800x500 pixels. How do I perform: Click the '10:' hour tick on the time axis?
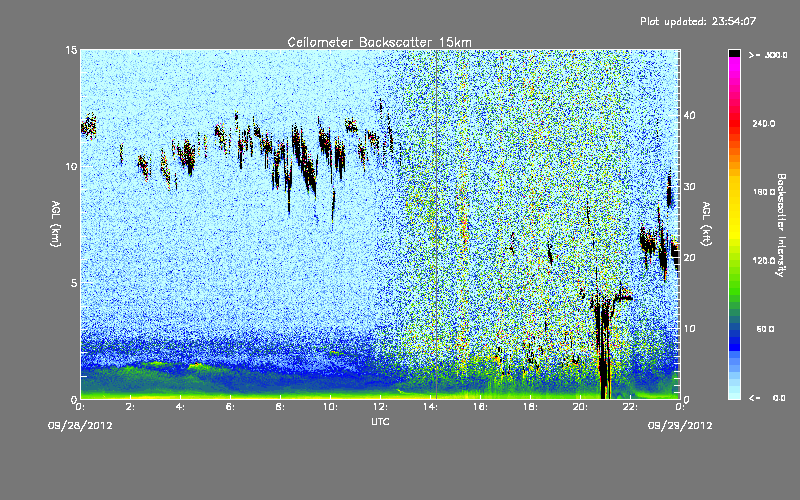click(x=330, y=407)
